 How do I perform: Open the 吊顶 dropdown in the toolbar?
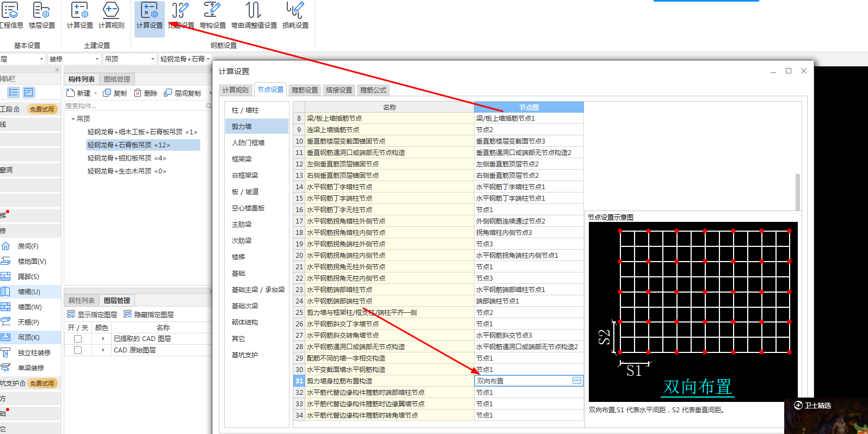[x=130, y=59]
